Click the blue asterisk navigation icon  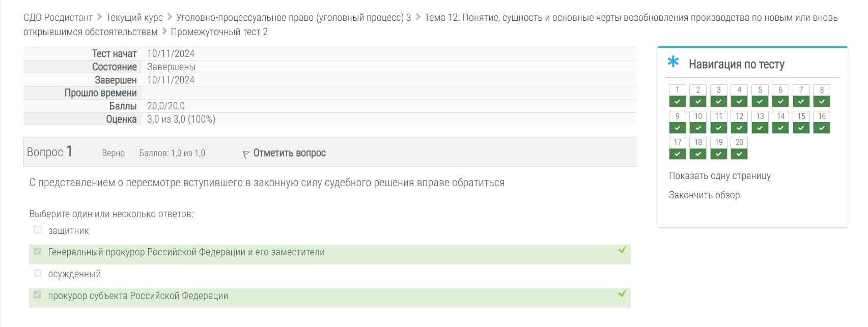coord(673,62)
